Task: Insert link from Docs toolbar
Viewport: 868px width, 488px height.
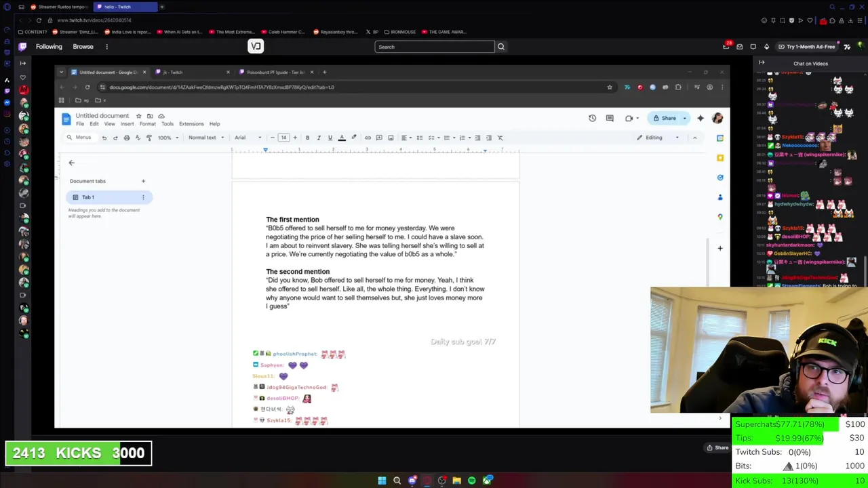Action: 368,138
